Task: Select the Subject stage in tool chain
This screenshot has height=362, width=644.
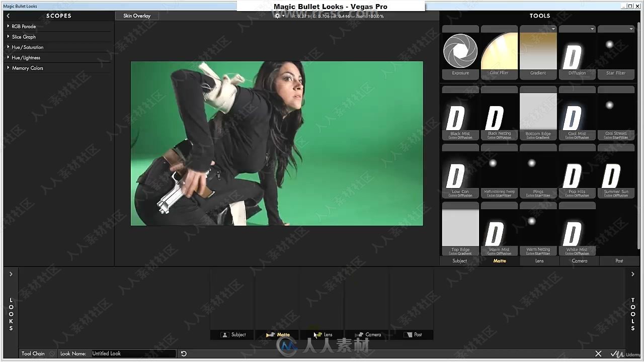Action: pos(232,334)
